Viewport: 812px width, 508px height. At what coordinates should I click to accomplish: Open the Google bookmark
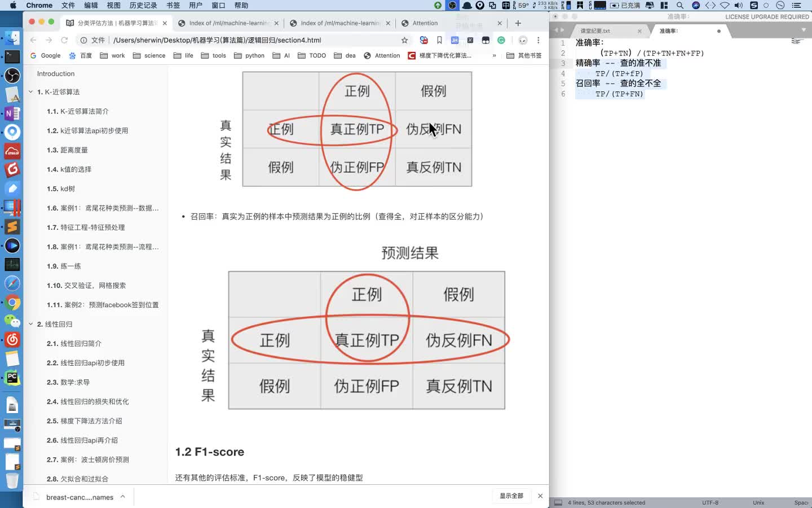tap(45, 55)
